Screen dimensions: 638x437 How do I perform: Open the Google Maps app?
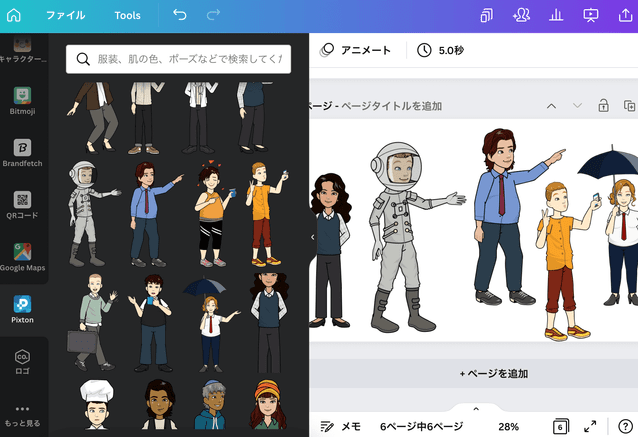22,257
